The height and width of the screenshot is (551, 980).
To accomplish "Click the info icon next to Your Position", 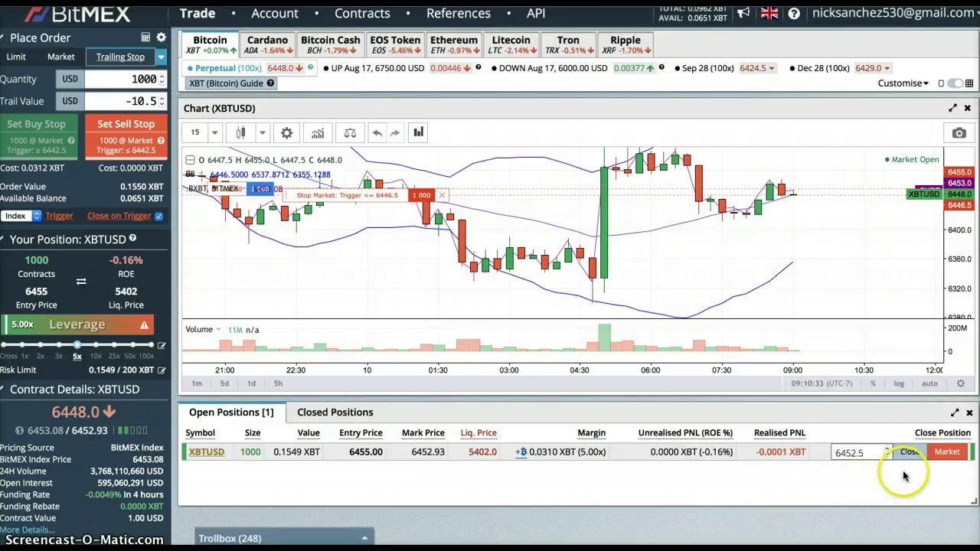I will click(x=132, y=239).
